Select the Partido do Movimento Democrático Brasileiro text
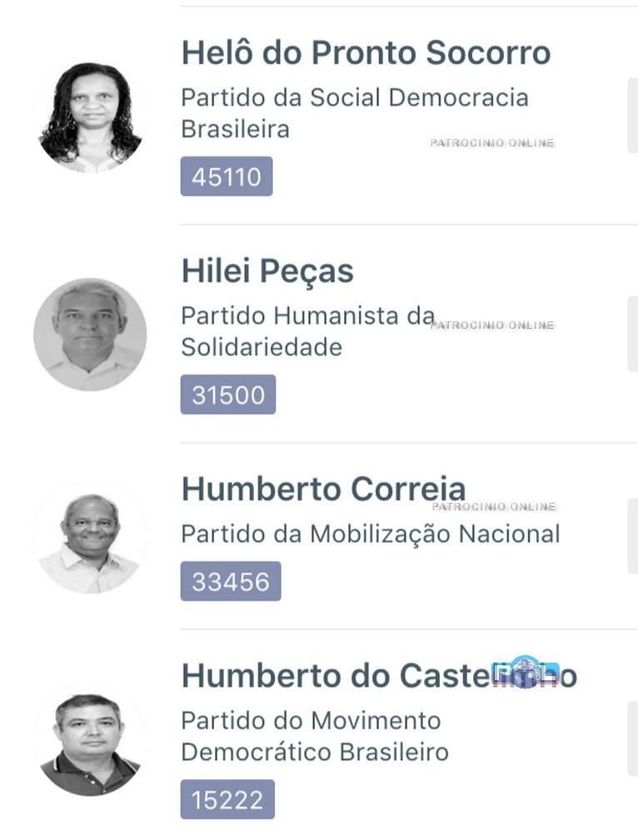 click(315, 736)
